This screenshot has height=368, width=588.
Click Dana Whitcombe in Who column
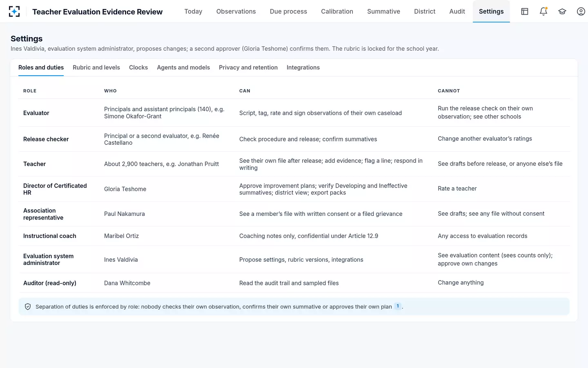pos(127,283)
